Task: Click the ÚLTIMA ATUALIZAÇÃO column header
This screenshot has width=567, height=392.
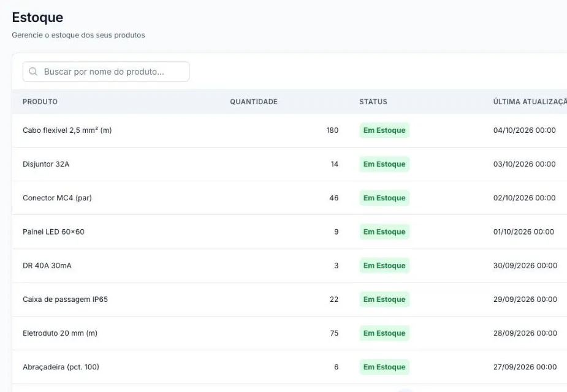Action: (x=530, y=102)
